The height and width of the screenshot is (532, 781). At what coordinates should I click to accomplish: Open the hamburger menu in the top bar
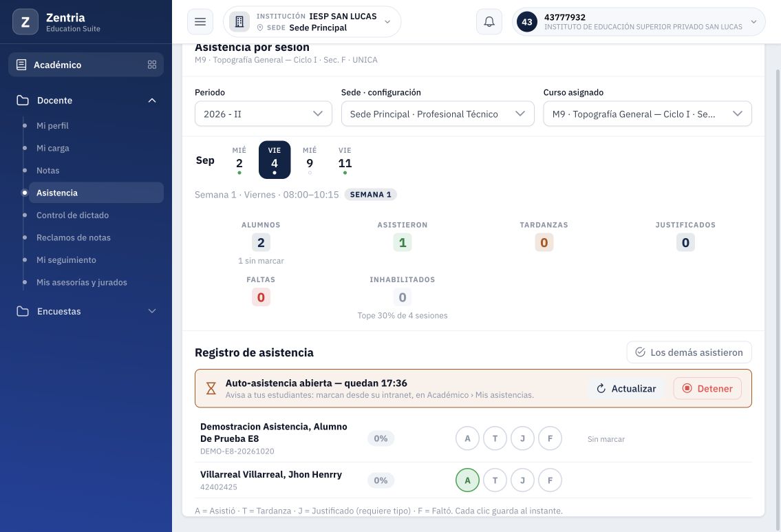click(200, 22)
